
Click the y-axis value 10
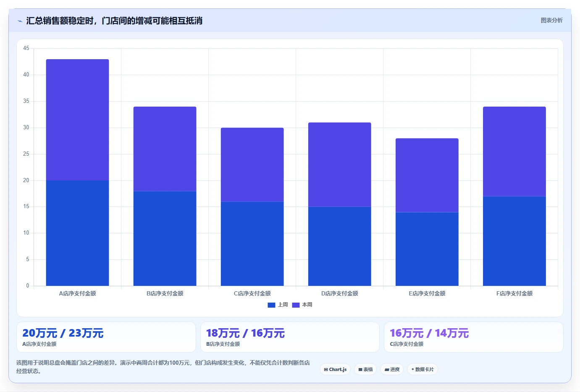pyautogui.click(x=26, y=233)
